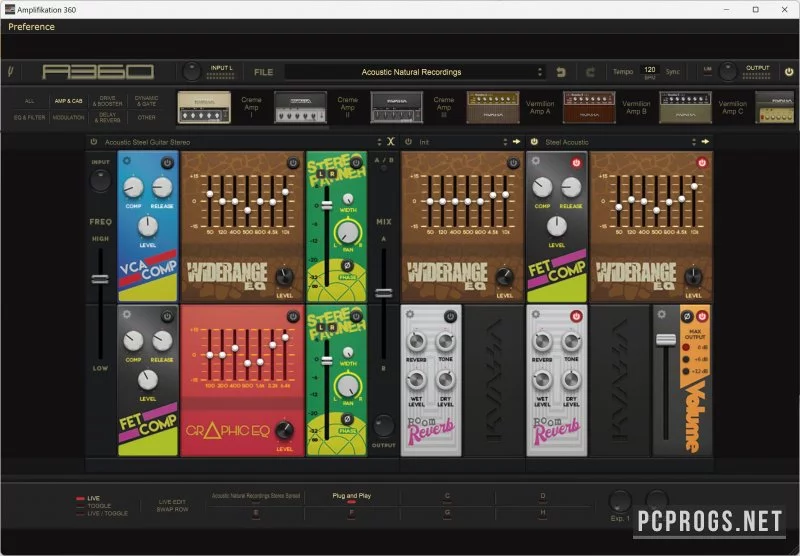Viewport: 800px width, 556px height.
Task: Click the A/B MIX slider handle
Action: tap(384, 293)
